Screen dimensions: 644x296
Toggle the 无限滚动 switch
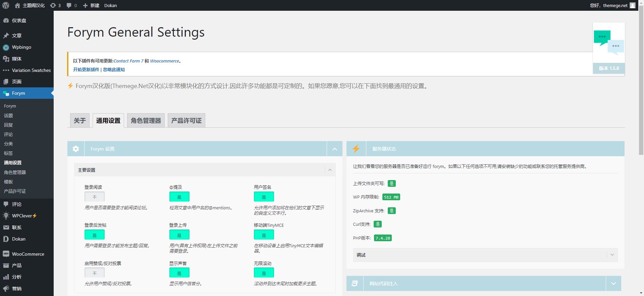[x=264, y=273]
